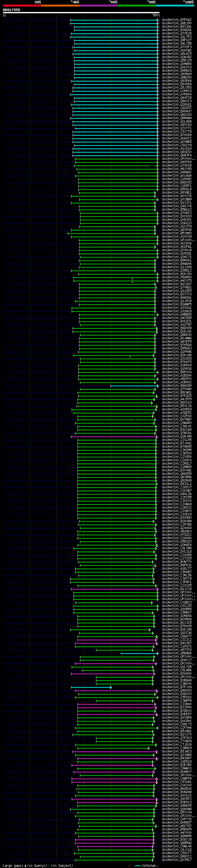197x868 pixels.
Task: Click the UniRef100_C0PRX3 sequence label
Action: pos(177,91)
